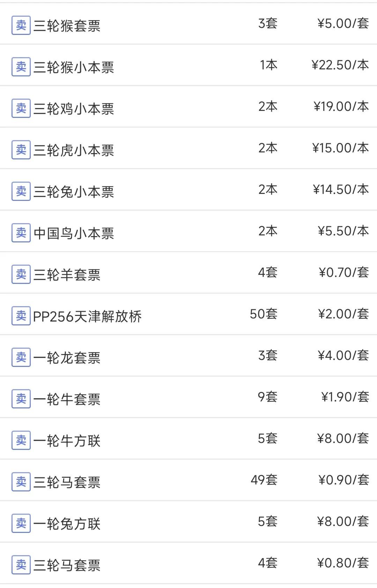
Task: Tap the 卖 icon beside 一轮兔方联
Action: (x=21, y=523)
